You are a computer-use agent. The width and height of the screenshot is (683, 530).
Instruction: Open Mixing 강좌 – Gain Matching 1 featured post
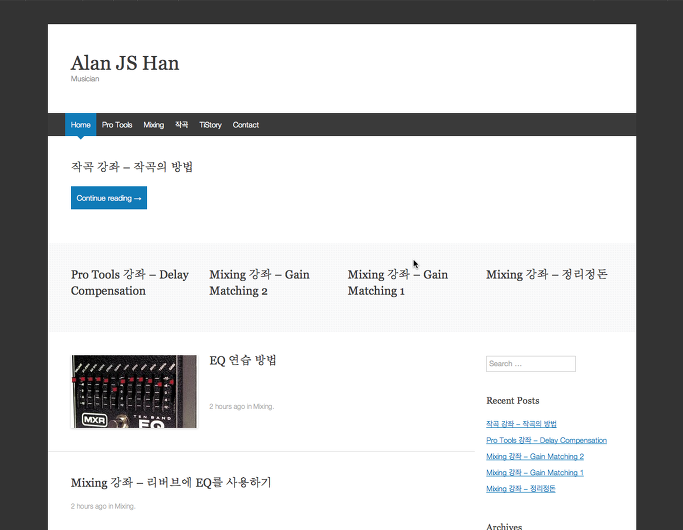tap(398, 283)
